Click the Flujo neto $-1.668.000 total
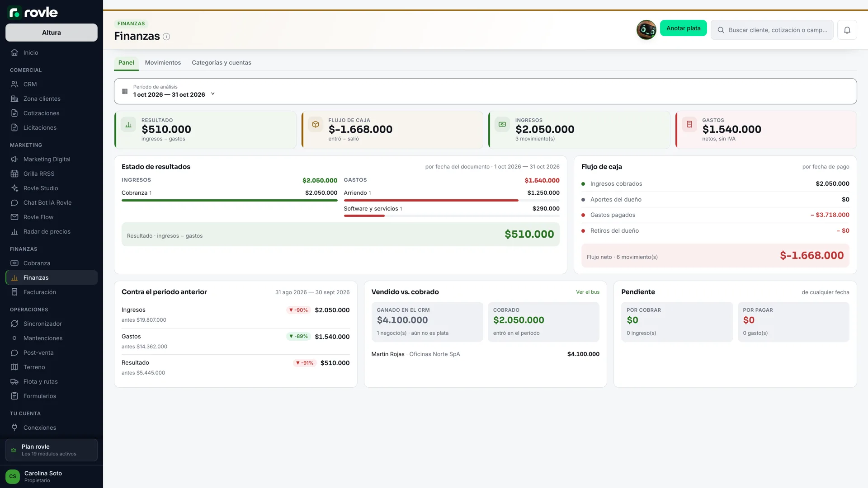Screen dimensions: 868x488 [715, 256]
